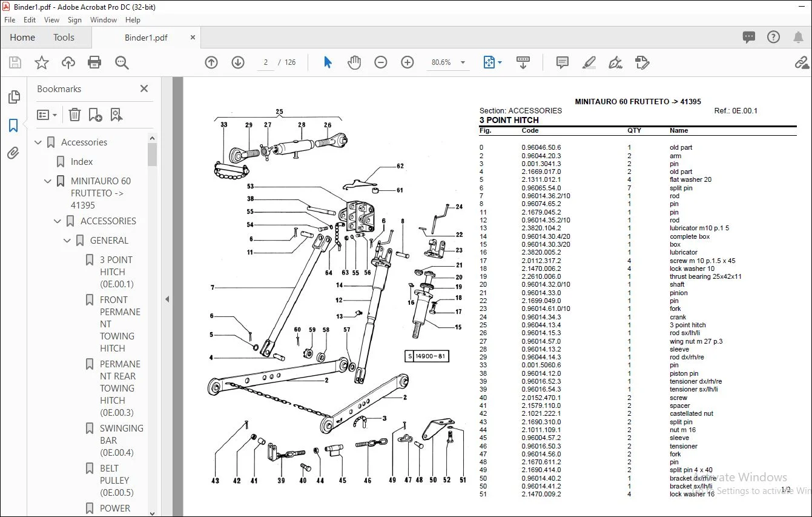Open the Attachments paperclip panel

click(x=13, y=153)
